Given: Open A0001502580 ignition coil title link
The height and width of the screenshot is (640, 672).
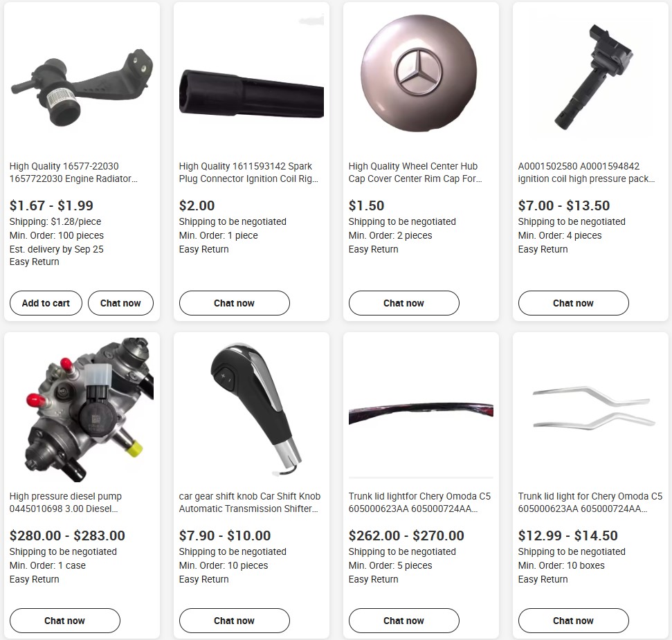Looking at the screenshot, I should [x=586, y=172].
